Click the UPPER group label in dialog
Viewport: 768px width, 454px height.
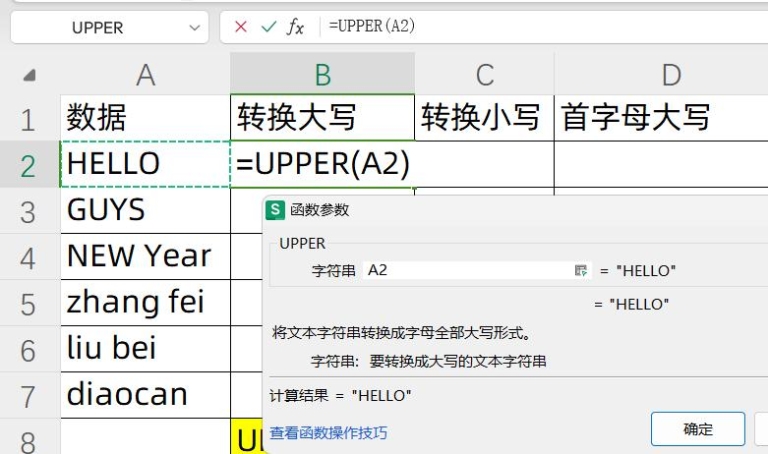[302, 243]
